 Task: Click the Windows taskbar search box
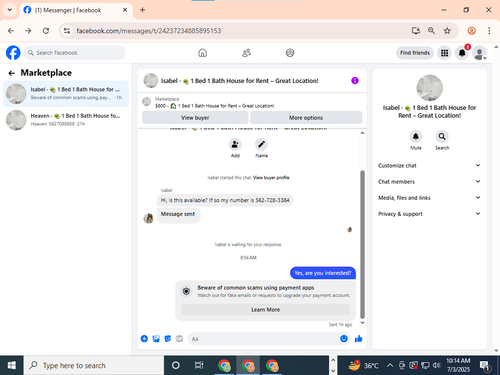click(94, 365)
